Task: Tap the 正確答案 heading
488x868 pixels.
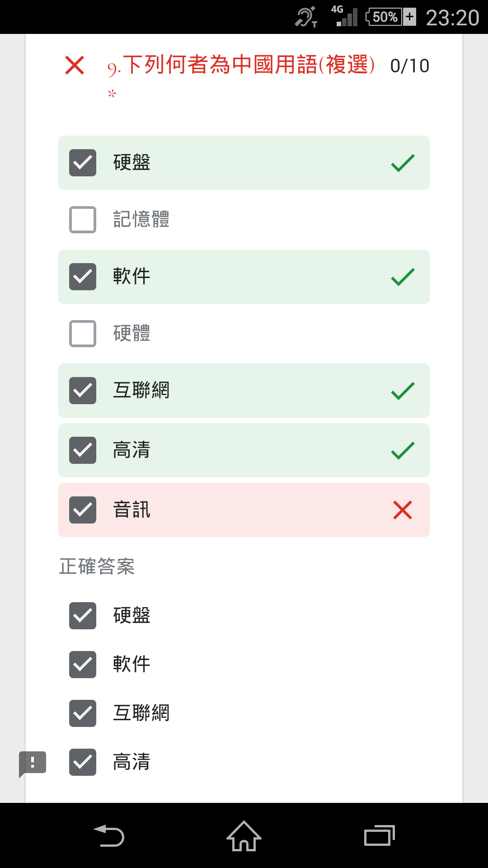Action: coord(97,566)
